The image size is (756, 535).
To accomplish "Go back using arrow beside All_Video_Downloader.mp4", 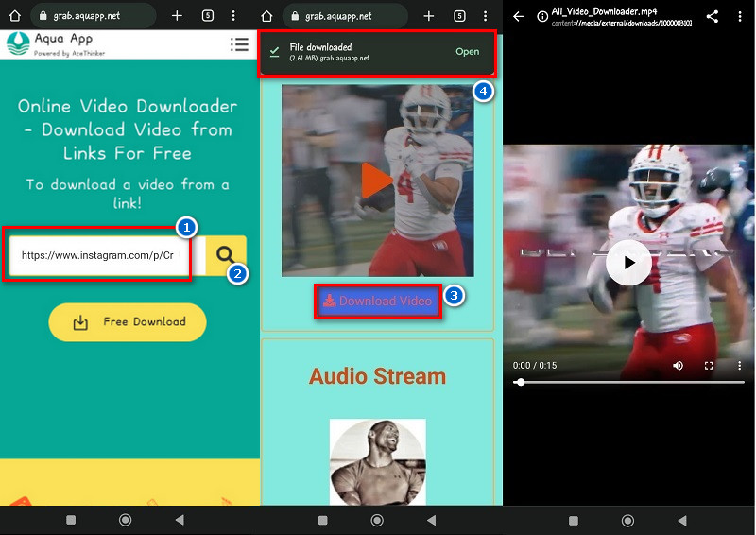I will pyautogui.click(x=518, y=16).
